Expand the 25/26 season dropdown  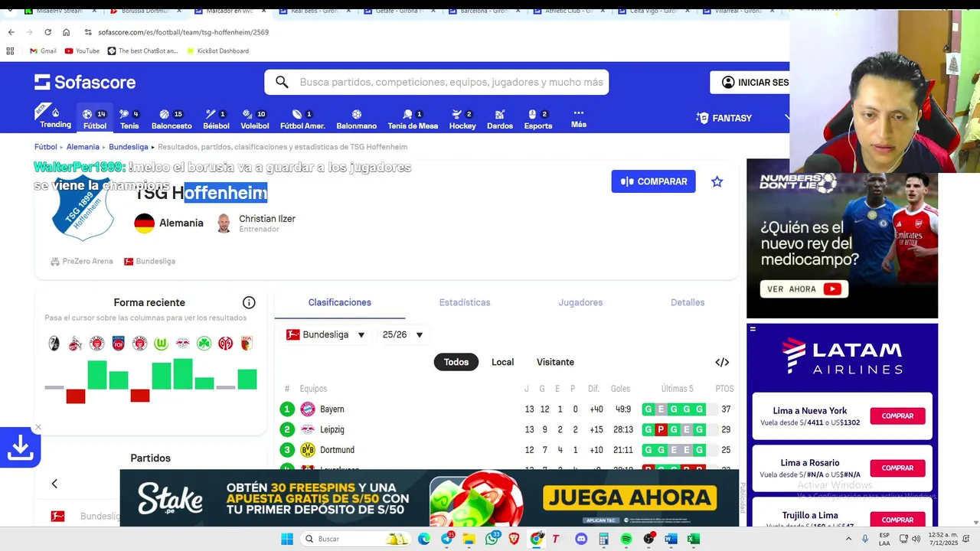(x=403, y=334)
